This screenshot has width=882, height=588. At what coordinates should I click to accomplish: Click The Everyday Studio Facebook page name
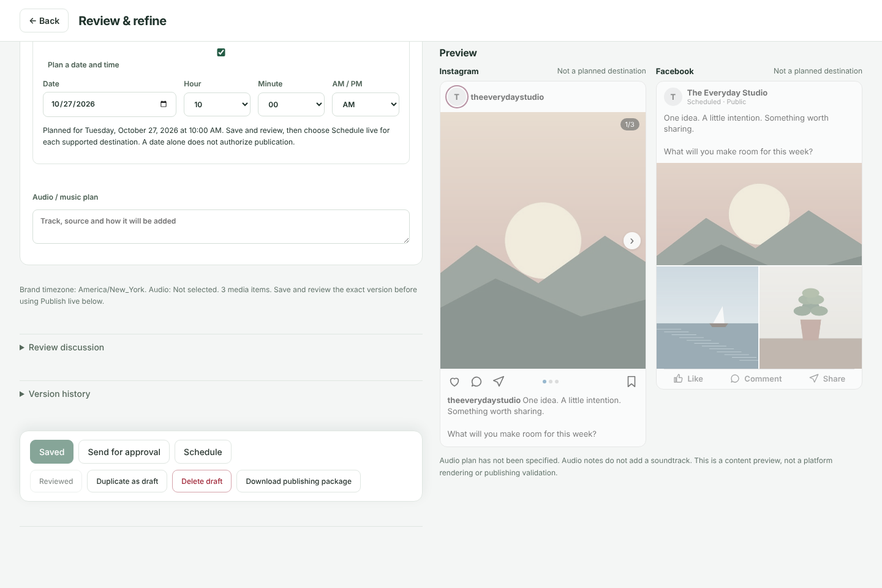click(x=727, y=93)
